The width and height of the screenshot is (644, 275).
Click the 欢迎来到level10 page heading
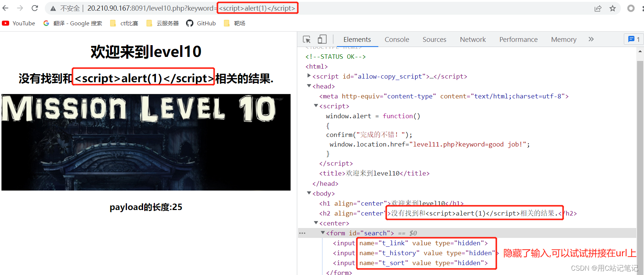pos(146,51)
